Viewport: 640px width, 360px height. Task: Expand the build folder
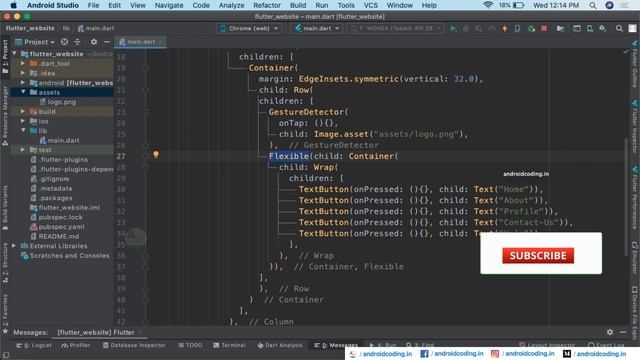point(23,111)
